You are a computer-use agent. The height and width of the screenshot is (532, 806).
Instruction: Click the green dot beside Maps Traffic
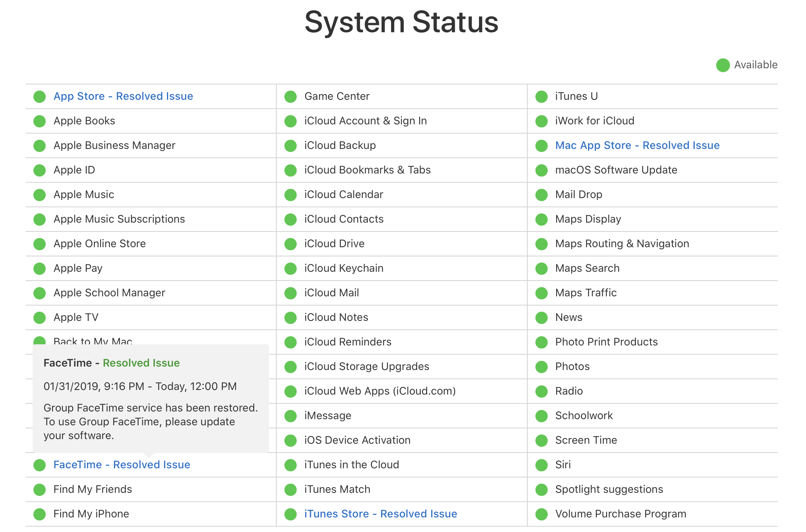point(541,293)
